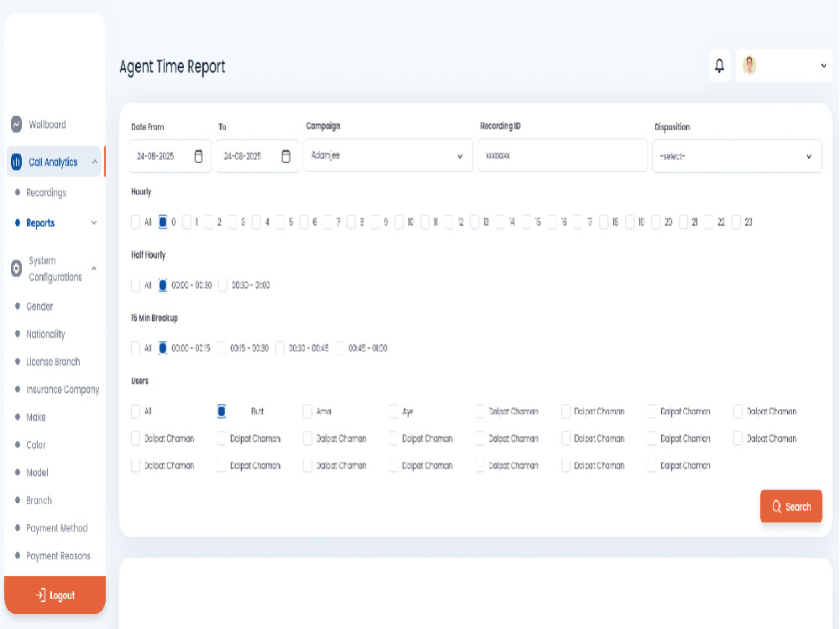This screenshot has height=629, width=840.
Task: Open Color configuration
Action: coord(36,445)
